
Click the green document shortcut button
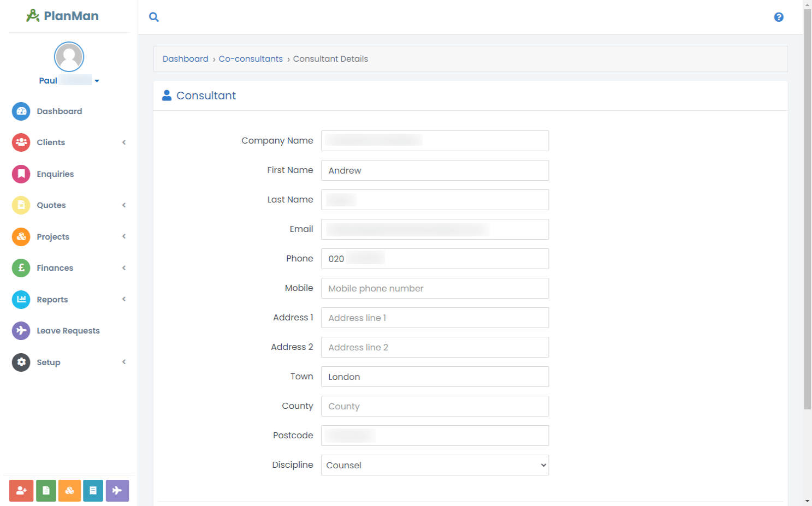[46, 491]
